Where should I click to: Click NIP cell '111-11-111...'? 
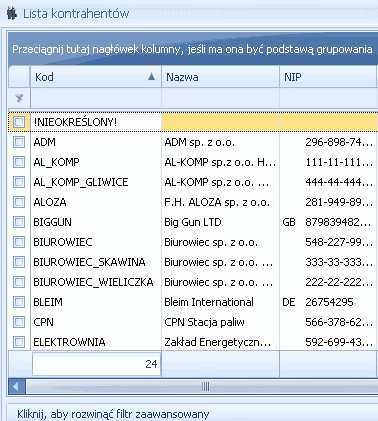click(x=329, y=162)
